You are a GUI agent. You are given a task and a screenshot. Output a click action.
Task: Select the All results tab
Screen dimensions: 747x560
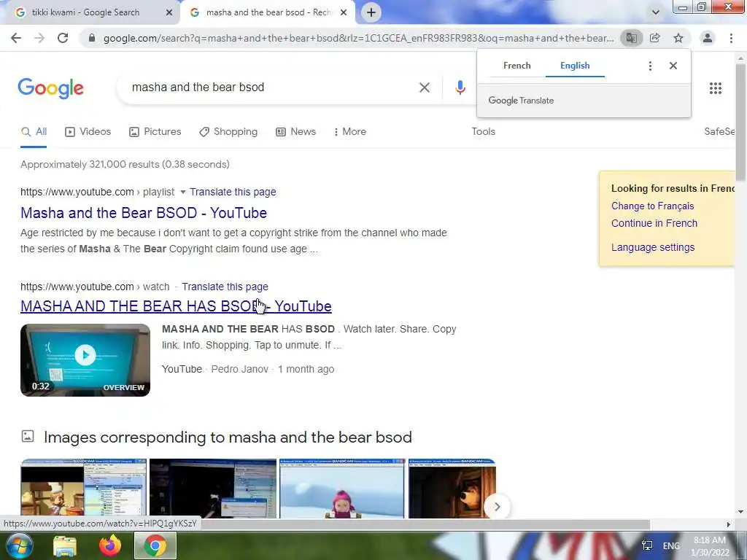pyautogui.click(x=34, y=132)
